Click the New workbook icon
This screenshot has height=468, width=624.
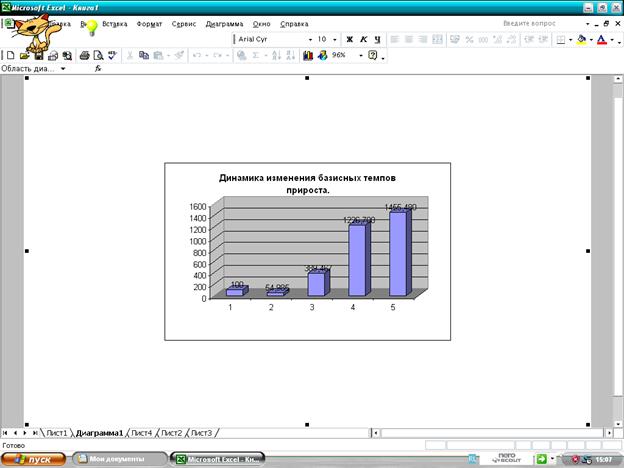9,56
